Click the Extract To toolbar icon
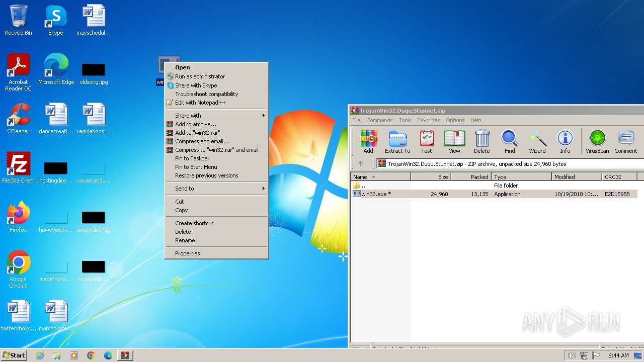The width and height of the screenshot is (644, 362). click(397, 141)
